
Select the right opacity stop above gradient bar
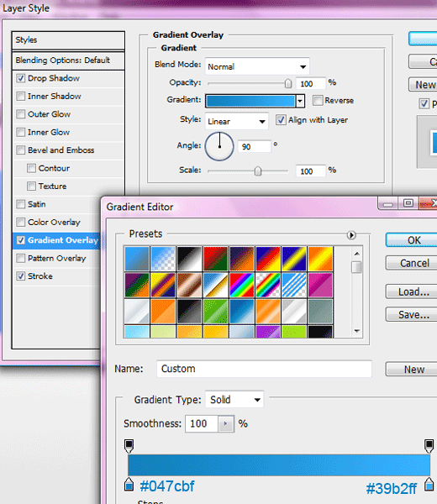point(429,446)
